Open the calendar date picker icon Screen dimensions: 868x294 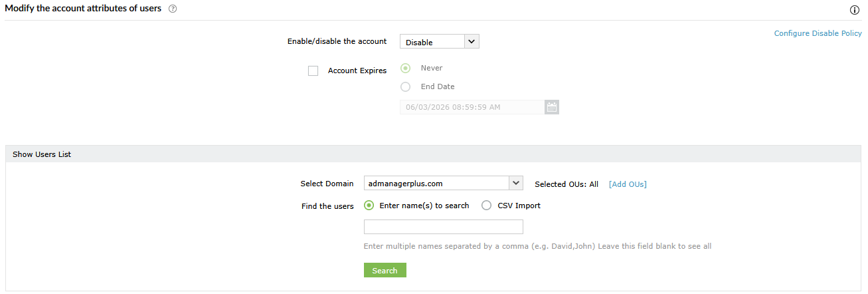(551, 107)
